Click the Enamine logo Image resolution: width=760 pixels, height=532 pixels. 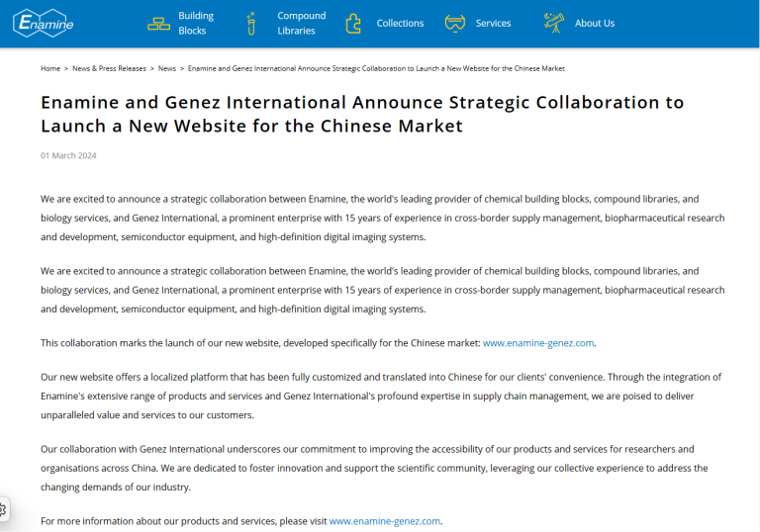(44, 23)
